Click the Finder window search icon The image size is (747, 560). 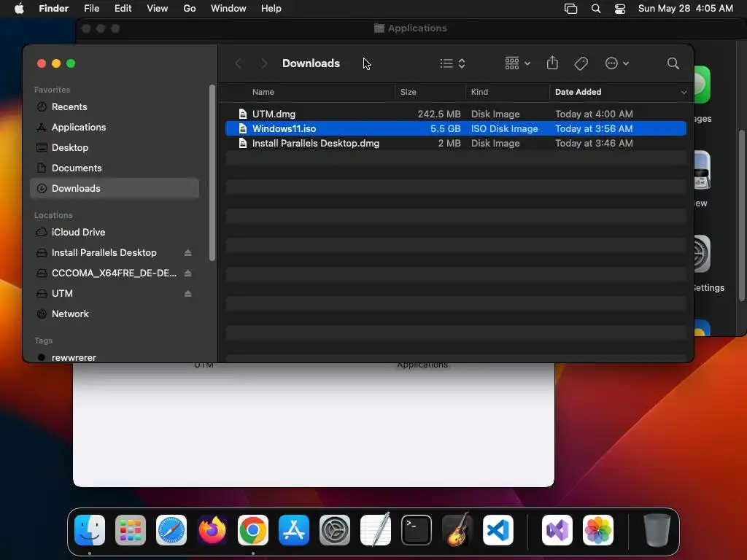[673, 63]
